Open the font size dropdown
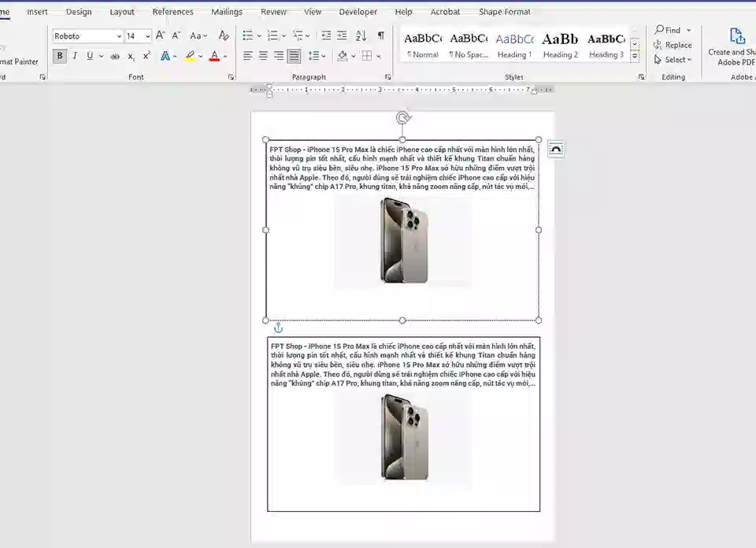The width and height of the screenshot is (756, 548). [147, 36]
